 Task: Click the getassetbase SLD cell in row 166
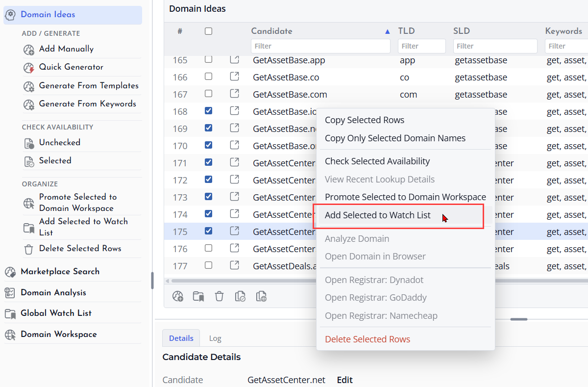481,77
